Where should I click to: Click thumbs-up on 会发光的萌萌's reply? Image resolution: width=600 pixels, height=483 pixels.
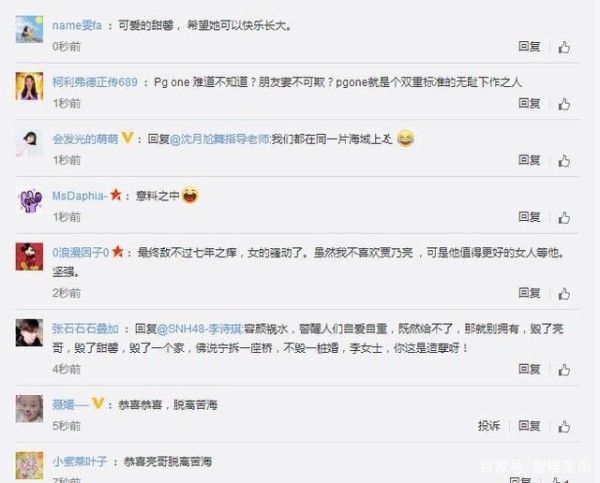point(564,161)
